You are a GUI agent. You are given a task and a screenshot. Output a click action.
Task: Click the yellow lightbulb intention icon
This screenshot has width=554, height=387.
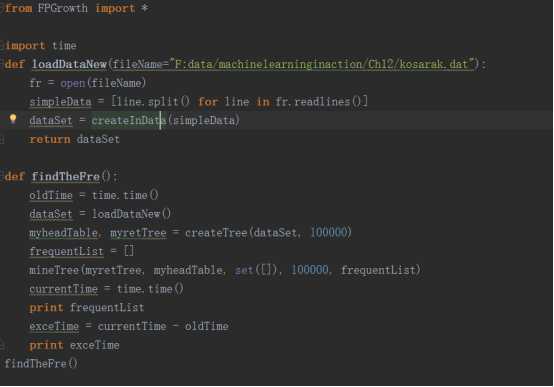click(13, 119)
